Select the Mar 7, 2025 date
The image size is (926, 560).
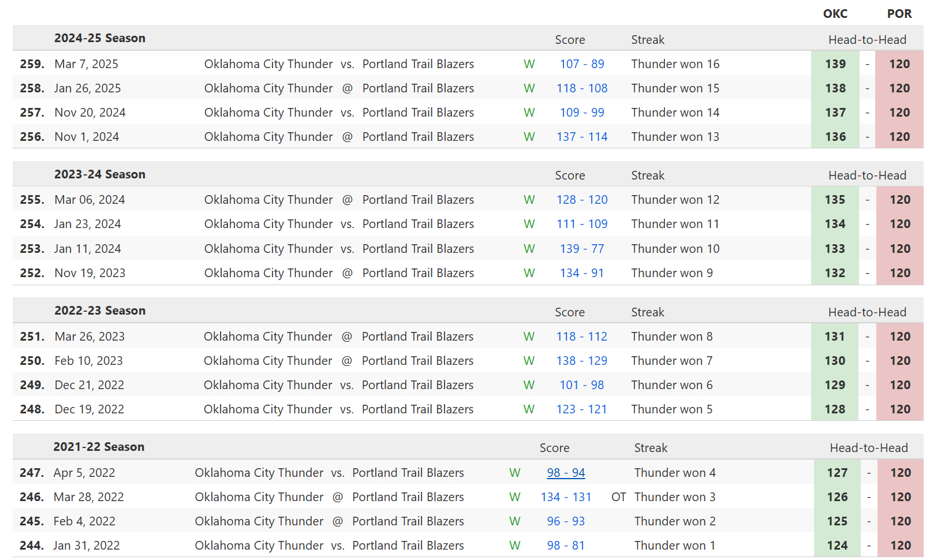pos(87,64)
